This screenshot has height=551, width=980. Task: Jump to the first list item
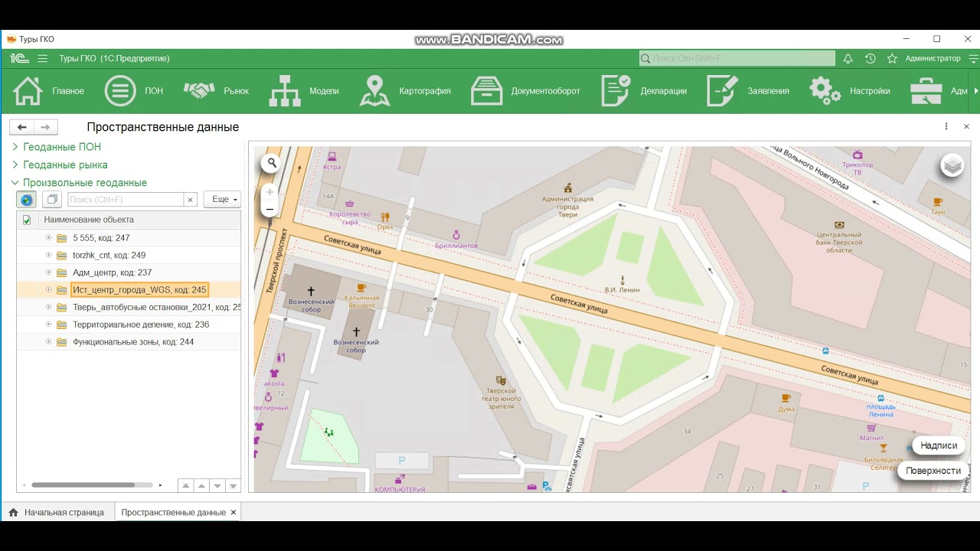(185, 485)
